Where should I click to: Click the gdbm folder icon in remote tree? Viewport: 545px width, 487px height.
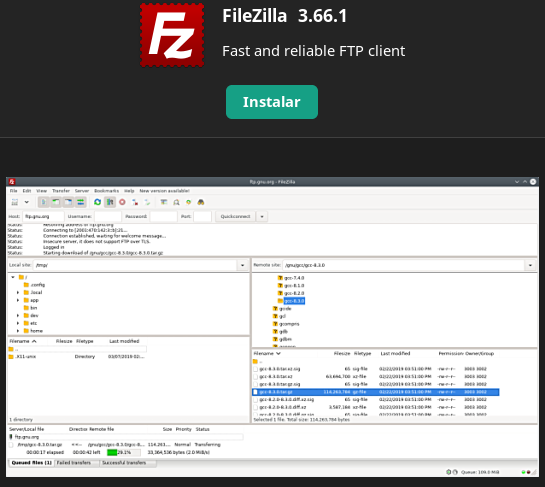click(x=275, y=339)
